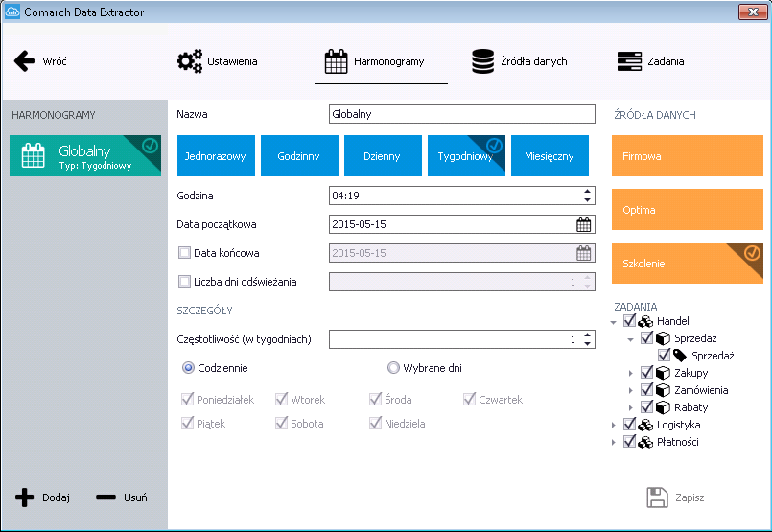Select the Wybrane dni radio button
Screen dimensions: 772x532
[393, 368]
